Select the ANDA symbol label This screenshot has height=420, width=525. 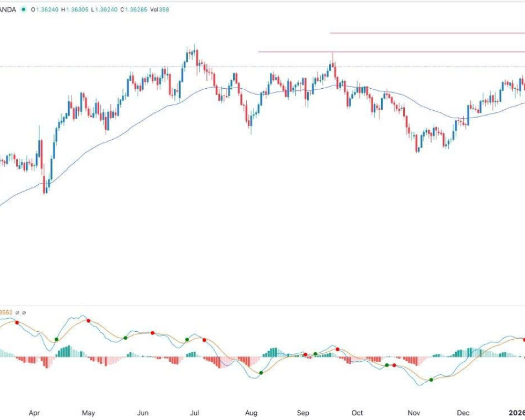tap(8, 9)
